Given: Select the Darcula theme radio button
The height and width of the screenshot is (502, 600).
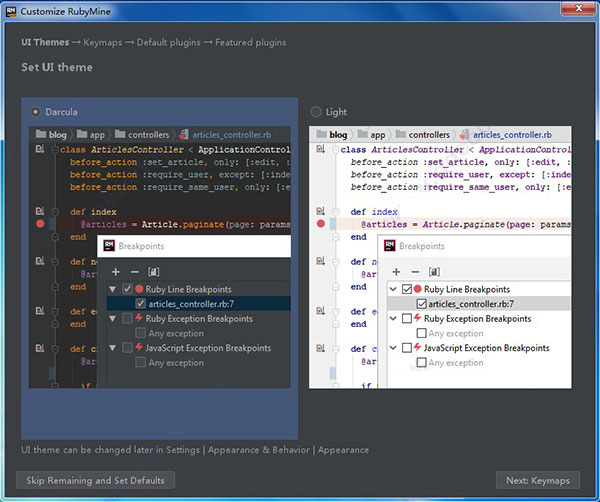Looking at the screenshot, I should tap(35, 112).
